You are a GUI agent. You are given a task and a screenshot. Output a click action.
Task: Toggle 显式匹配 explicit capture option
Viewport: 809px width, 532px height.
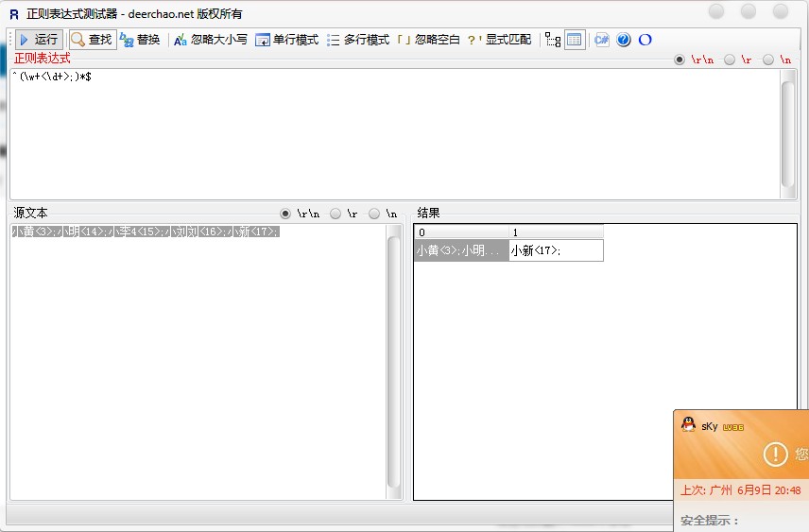click(499, 40)
